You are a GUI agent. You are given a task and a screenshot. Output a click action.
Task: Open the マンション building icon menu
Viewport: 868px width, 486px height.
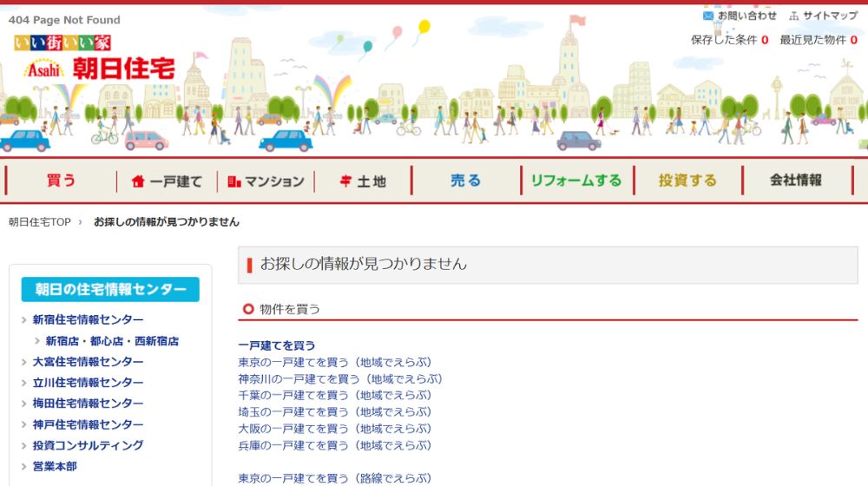233,181
